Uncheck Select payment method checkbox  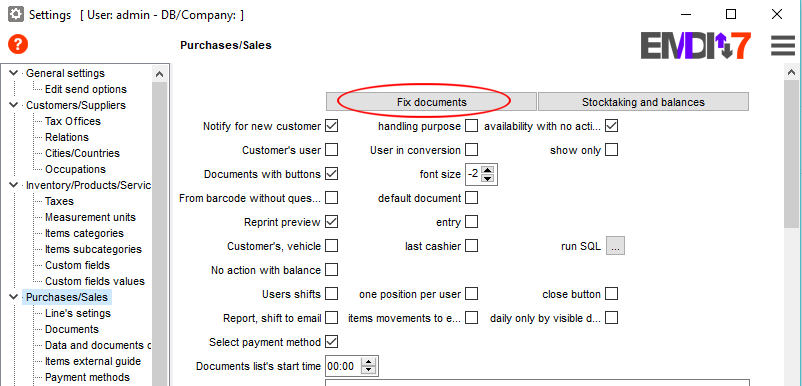(x=332, y=342)
